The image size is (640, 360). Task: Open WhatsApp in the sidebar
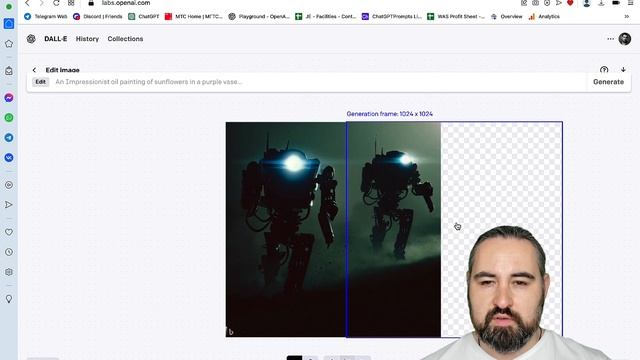pos(9,118)
